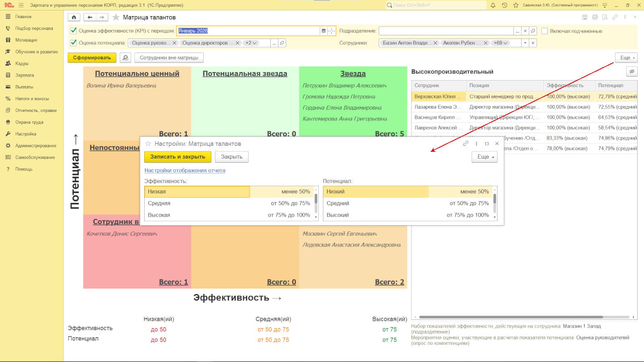Click the get-link icon in settings dialog

click(465, 144)
